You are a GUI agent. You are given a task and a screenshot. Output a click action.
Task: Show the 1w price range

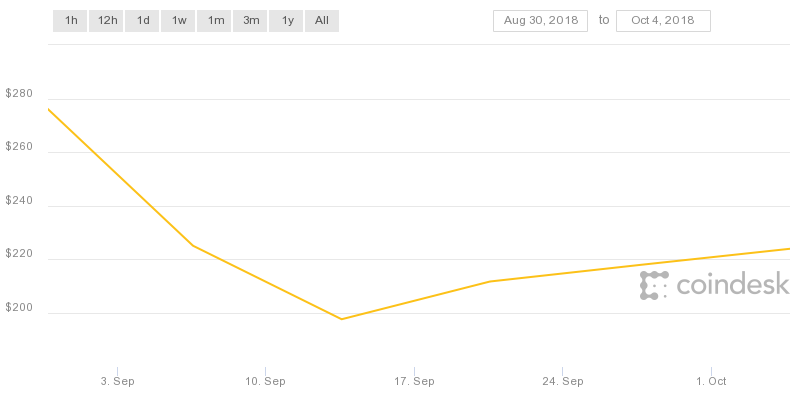point(178,20)
